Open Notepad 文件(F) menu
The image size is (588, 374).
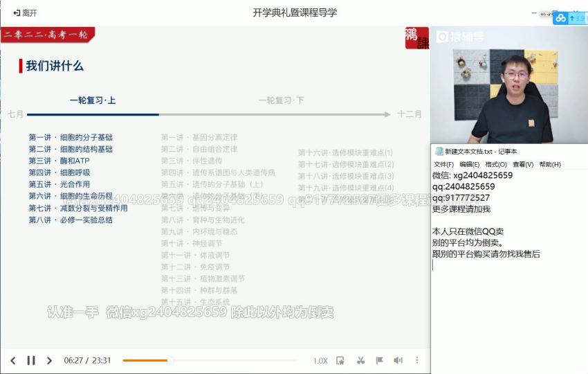click(x=443, y=164)
